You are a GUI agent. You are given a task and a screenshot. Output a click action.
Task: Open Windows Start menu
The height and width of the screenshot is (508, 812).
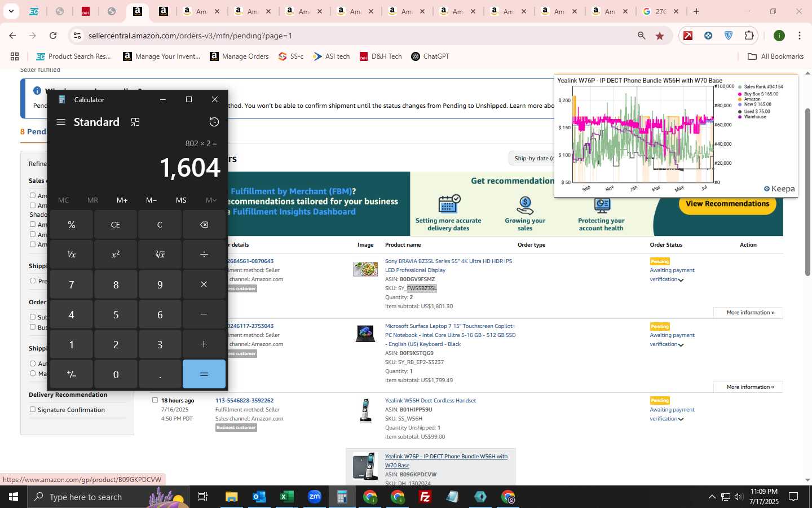pyautogui.click(x=13, y=497)
